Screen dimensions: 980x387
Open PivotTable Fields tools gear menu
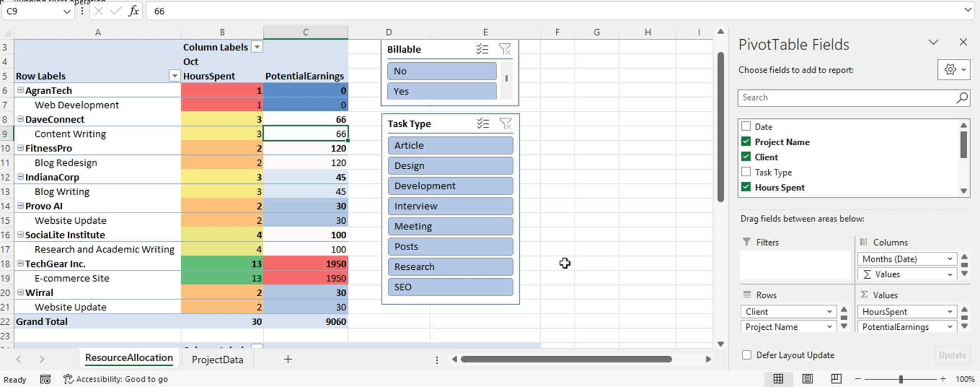pos(955,70)
